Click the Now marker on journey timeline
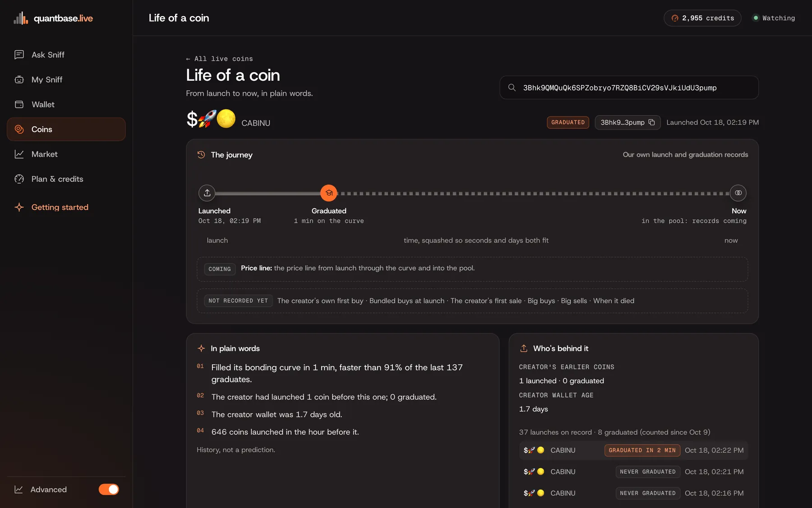Image resolution: width=812 pixels, height=508 pixels. coord(738,193)
